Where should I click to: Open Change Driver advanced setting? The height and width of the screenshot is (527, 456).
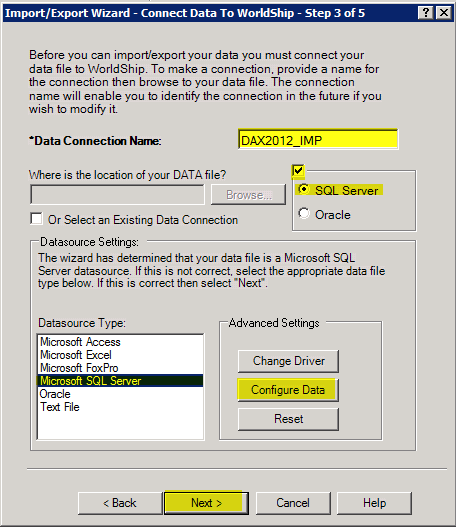click(x=288, y=361)
